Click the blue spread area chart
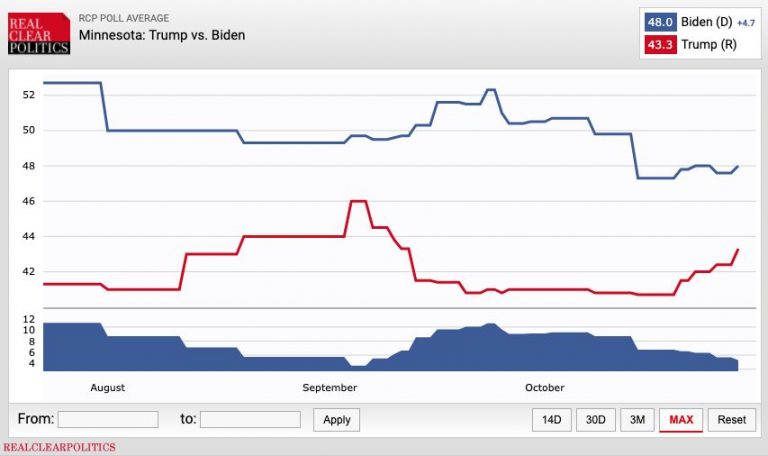This screenshot has width=768, height=456. point(300,353)
